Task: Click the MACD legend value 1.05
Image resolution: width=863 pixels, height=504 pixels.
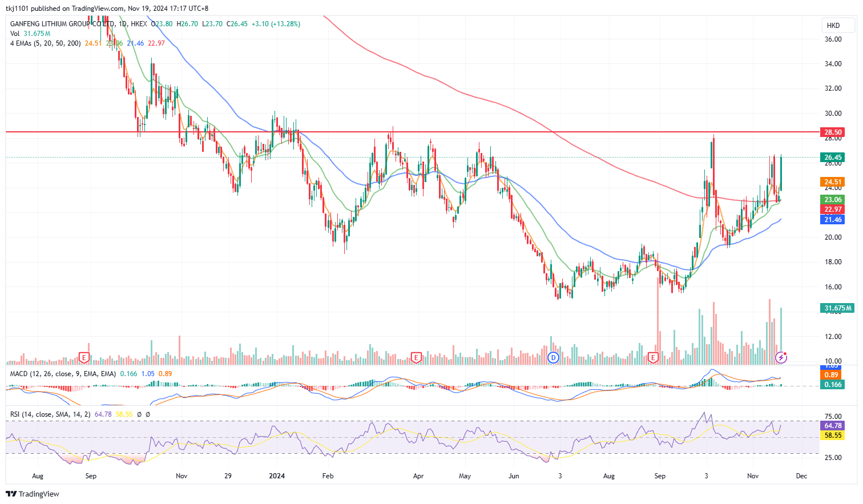Action: [148, 374]
